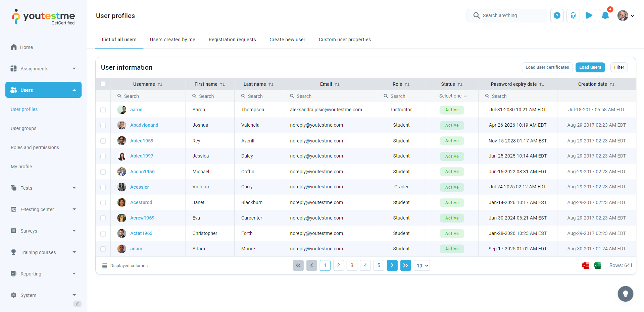
Task: Click the help question mark icon
Action: coord(557,16)
